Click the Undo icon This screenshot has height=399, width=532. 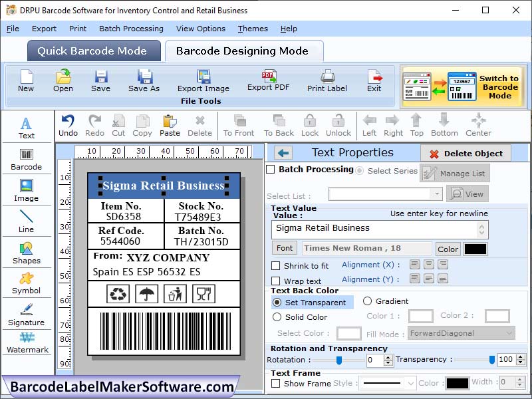pyautogui.click(x=68, y=126)
